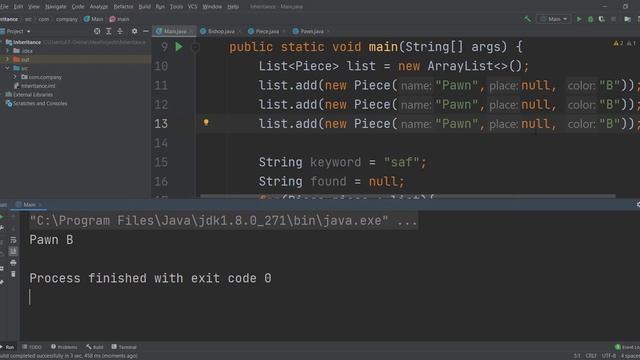Click the company breadcrumb in navigation bar
640x360 pixels.
click(x=67, y=19)
